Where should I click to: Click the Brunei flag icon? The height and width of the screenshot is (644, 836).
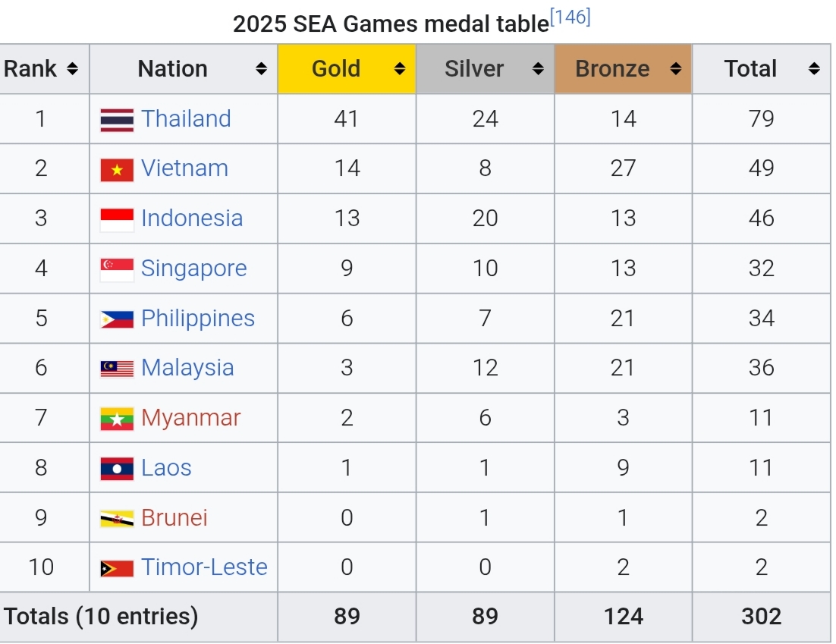117,519
